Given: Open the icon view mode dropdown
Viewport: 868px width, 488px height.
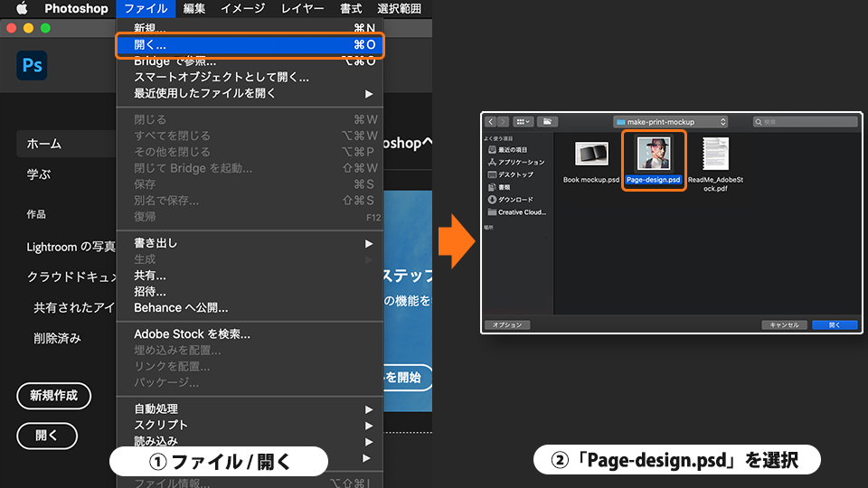Looking at the screenshot, I should [x=523, y=122].
